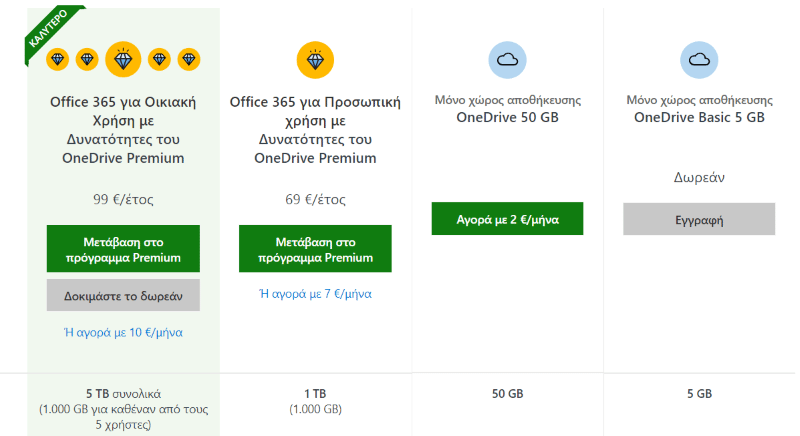
Task: Click the cloud icon above OneDrive Basic 5 GB
Action: point(699,60)
